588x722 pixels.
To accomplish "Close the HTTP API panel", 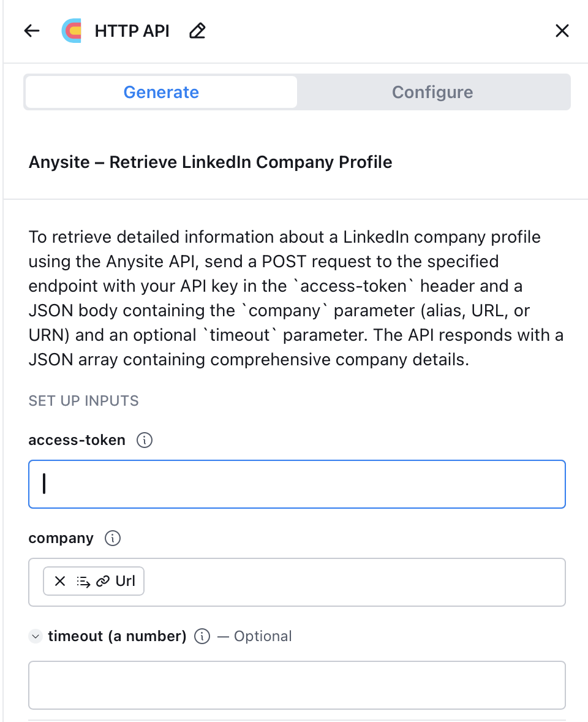I will pos(562,30).
